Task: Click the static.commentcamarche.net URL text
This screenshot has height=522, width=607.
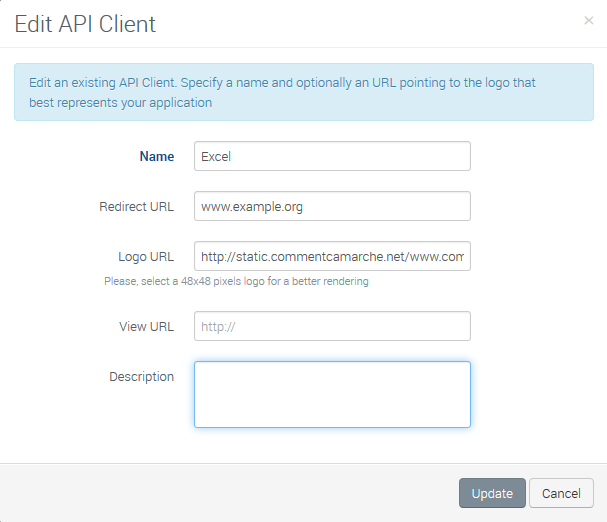Action: click(x=332, y=256)
